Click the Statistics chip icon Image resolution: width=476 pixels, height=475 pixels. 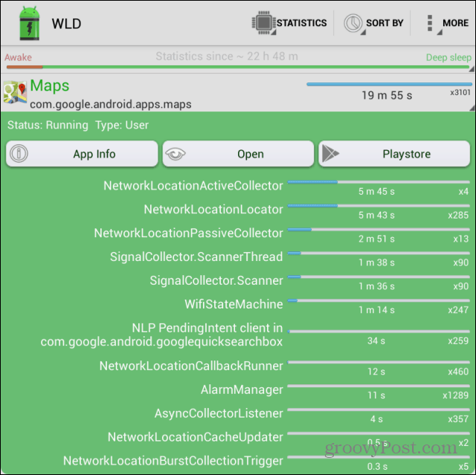[x=263, y=23]
